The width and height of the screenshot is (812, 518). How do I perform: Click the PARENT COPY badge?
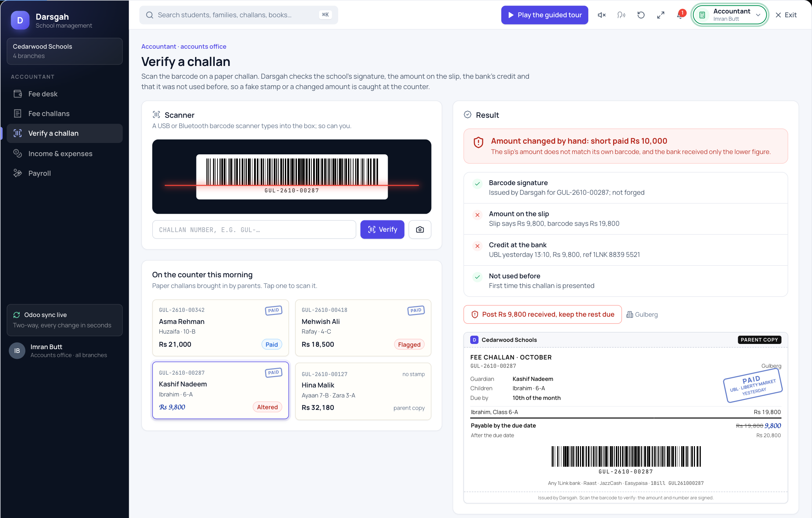(759, 340)
